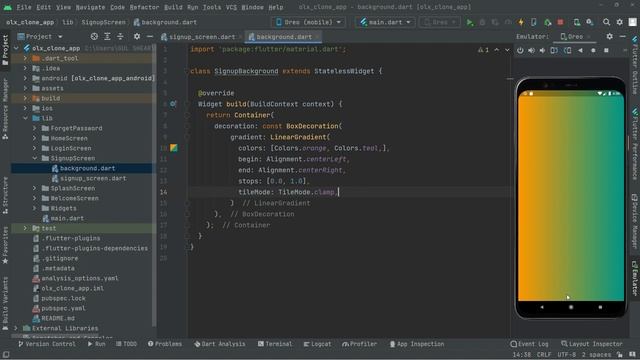Click the override gutter marker beside build method
Viewport: 640px width, 360px height.
pyautogui.click(x=173, y=104)
